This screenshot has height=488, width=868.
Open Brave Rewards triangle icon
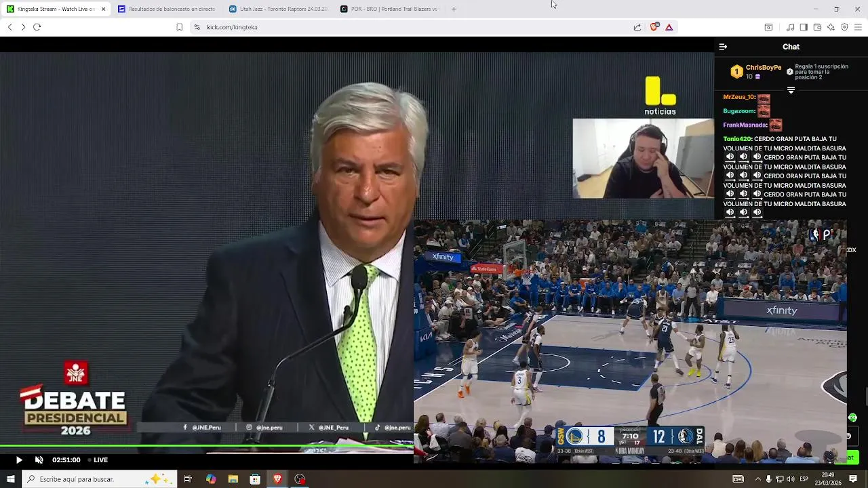[x=669, y=27]
